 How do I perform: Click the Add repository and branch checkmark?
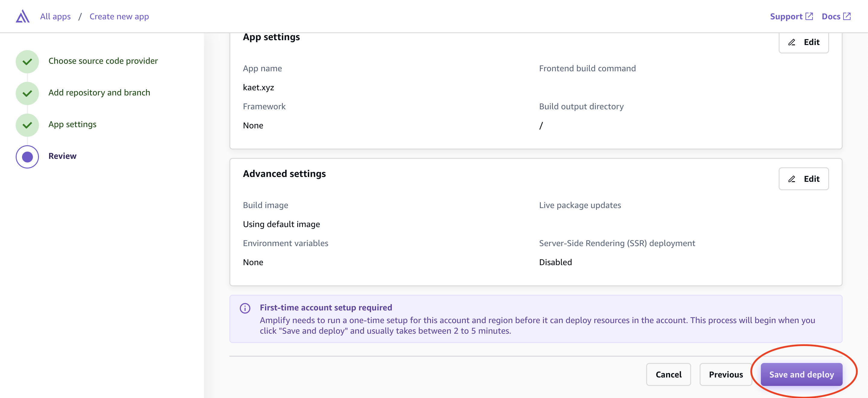pyautogui.click(x=27, y=93)
